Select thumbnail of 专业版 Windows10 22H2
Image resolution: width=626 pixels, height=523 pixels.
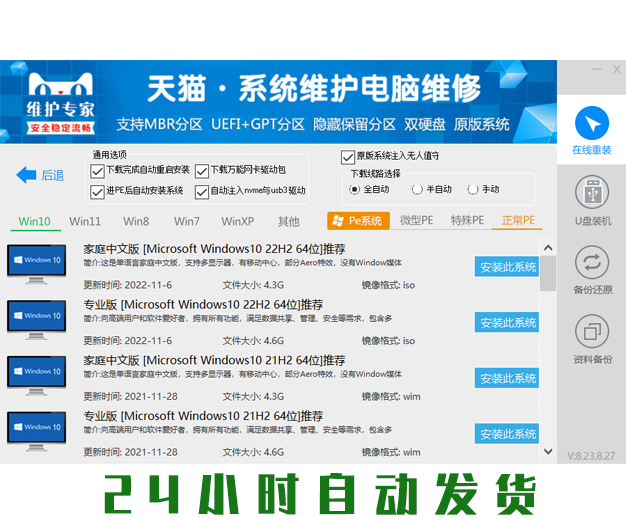coord(36,320)
